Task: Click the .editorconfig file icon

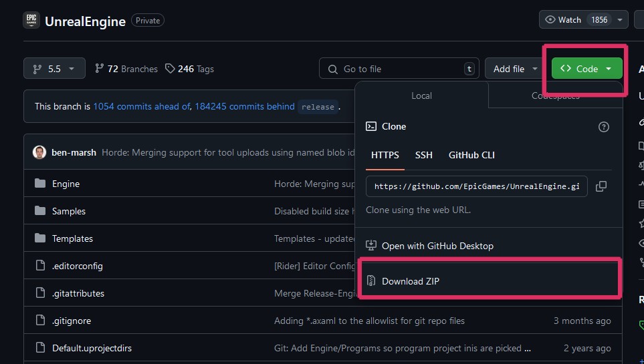Action: 39,266
